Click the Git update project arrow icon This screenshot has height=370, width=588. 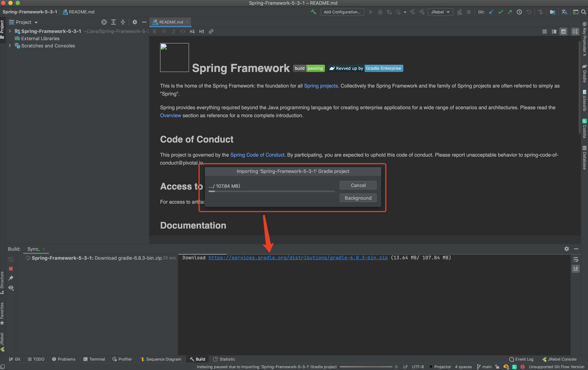click(491, 12)
